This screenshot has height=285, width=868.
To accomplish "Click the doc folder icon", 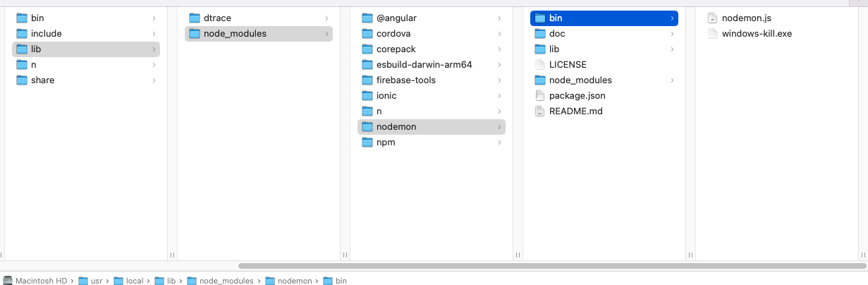I will pyautogui.click(x=539, y=33).
